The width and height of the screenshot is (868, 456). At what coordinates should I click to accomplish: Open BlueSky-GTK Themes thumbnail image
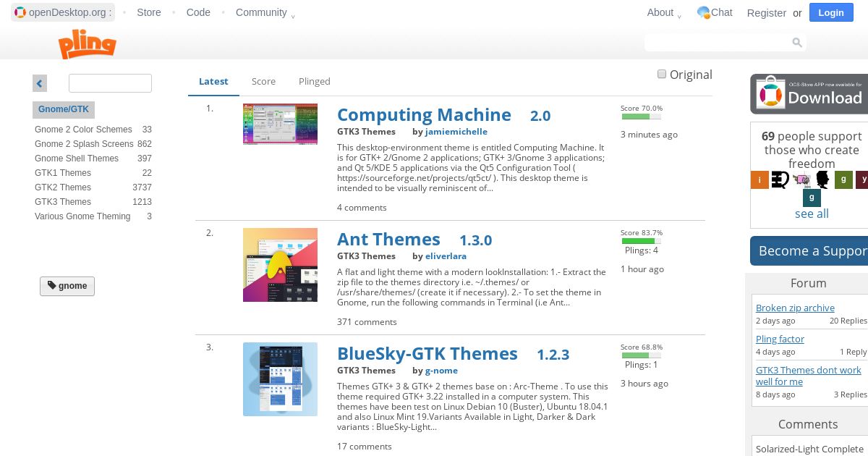[280, 379]
